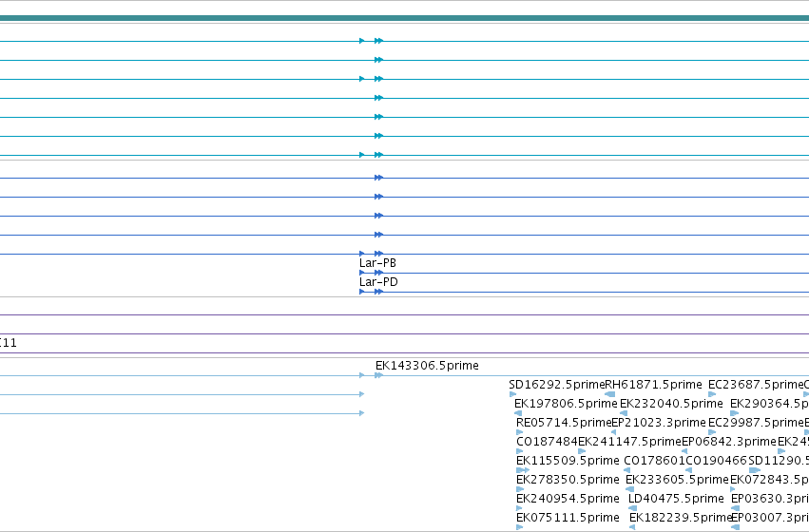Image resolution: width=809 pixels, height=532 pixels.
Task: Click the EK182239.5prime label
Action: click(x=681, y=517)
